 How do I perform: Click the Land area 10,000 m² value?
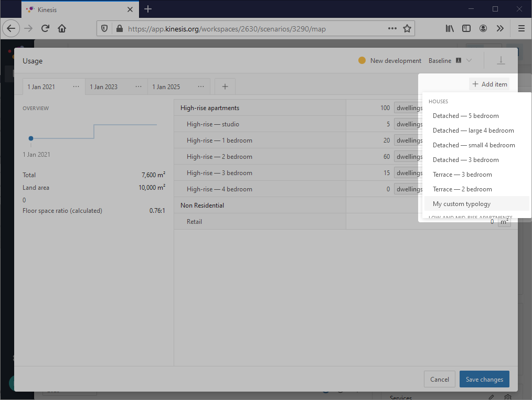click(152, 188)
